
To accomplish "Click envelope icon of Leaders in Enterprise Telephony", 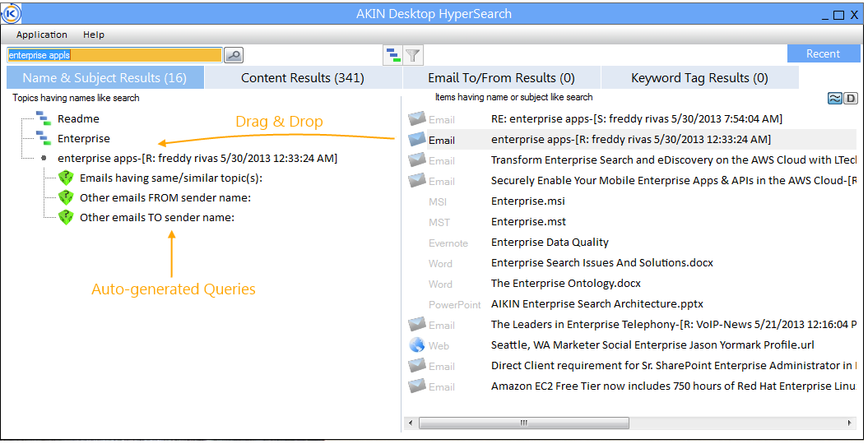I will click(417, 324).
